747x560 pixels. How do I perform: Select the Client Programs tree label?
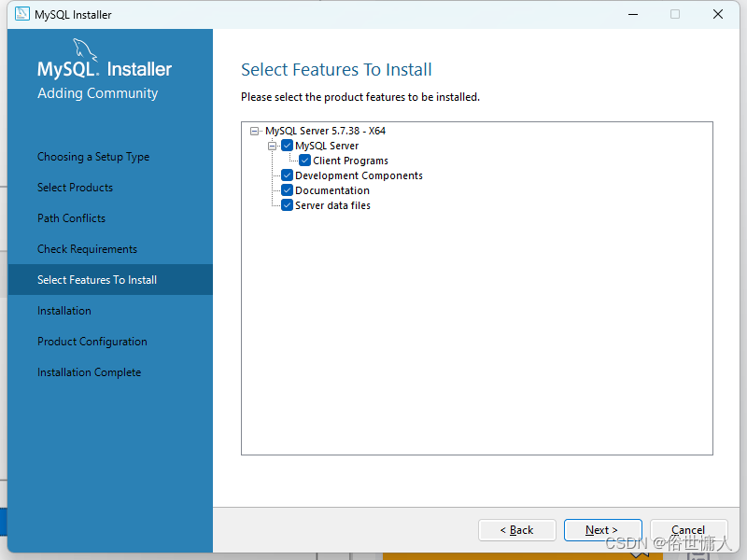(351, 161)
